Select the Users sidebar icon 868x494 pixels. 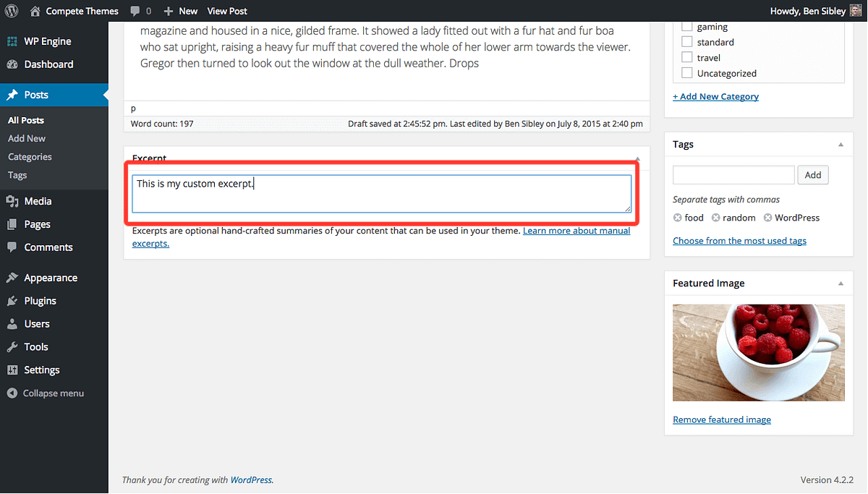pos(13,323)
